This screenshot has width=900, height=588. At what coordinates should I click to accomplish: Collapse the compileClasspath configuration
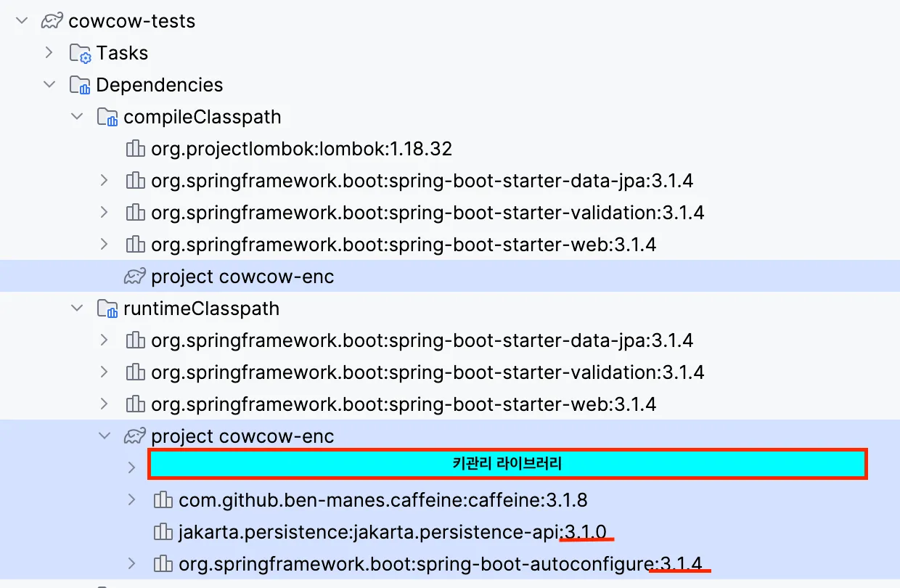(76, 117)
